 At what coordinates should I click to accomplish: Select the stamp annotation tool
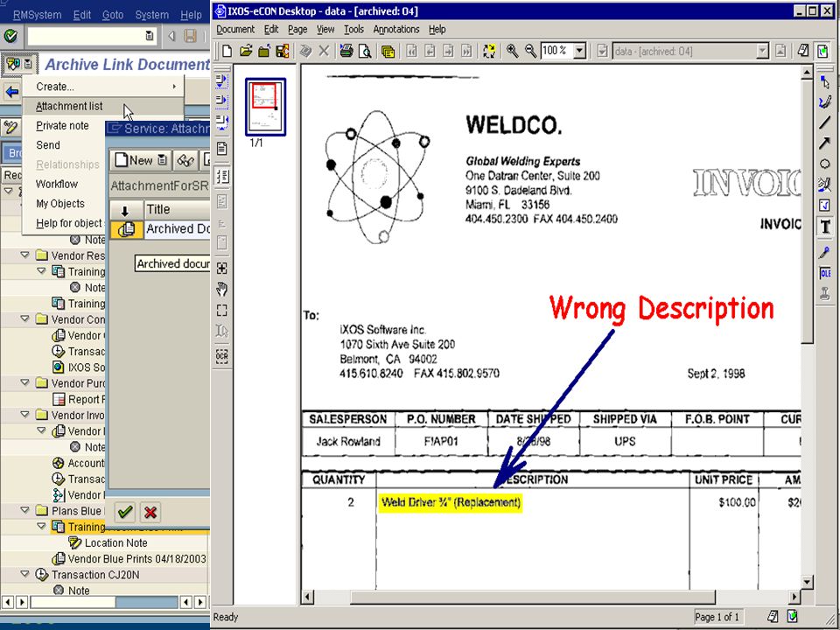point(825,294)
